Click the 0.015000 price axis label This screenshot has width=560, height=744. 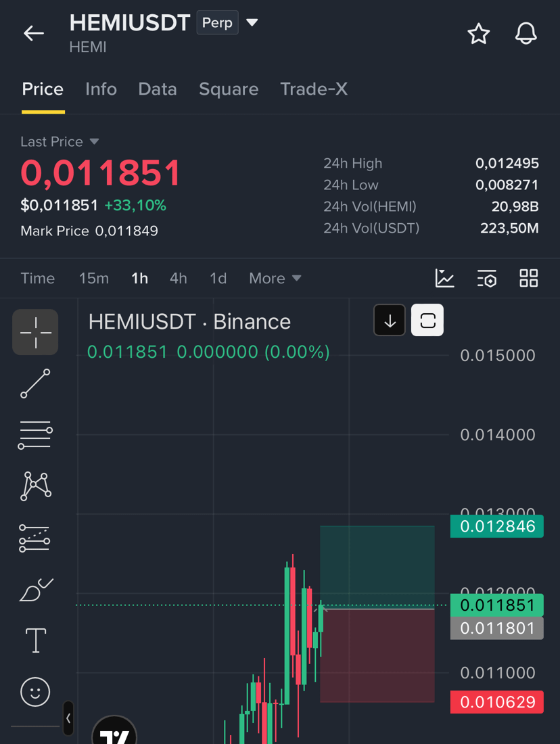coord(497,355)
